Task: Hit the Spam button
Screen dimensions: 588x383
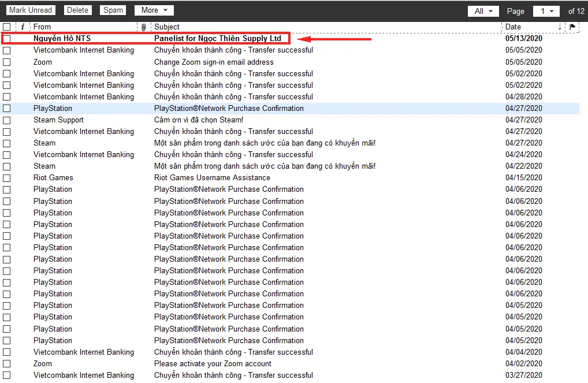Action: pos(113,10)
